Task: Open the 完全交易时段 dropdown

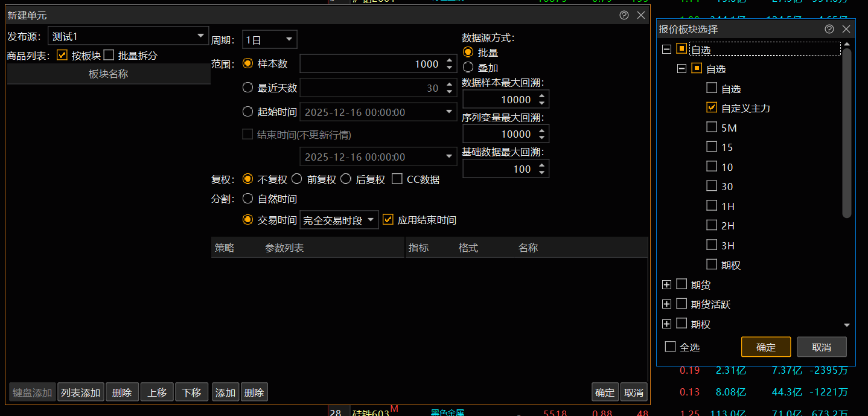Action: tap(370, 220)
